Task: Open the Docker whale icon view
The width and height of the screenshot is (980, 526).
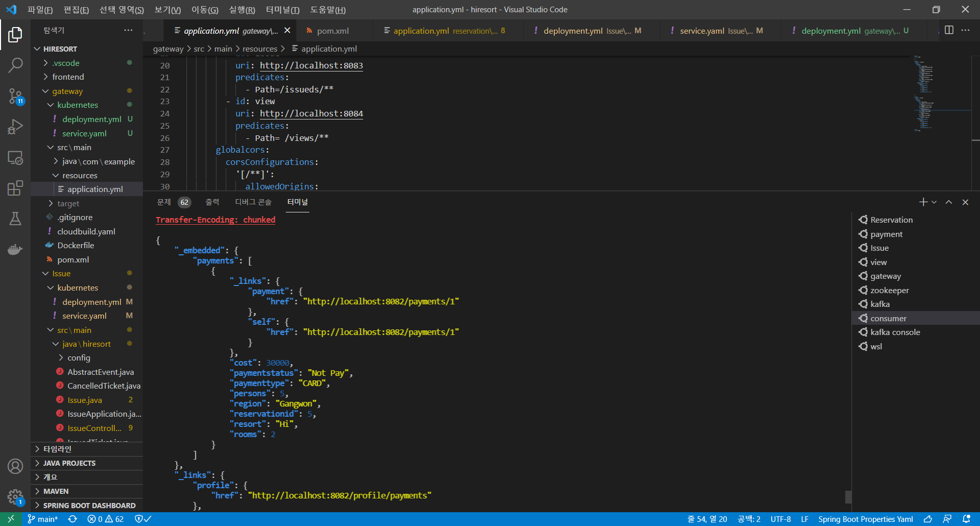Action: coord(15,249)
